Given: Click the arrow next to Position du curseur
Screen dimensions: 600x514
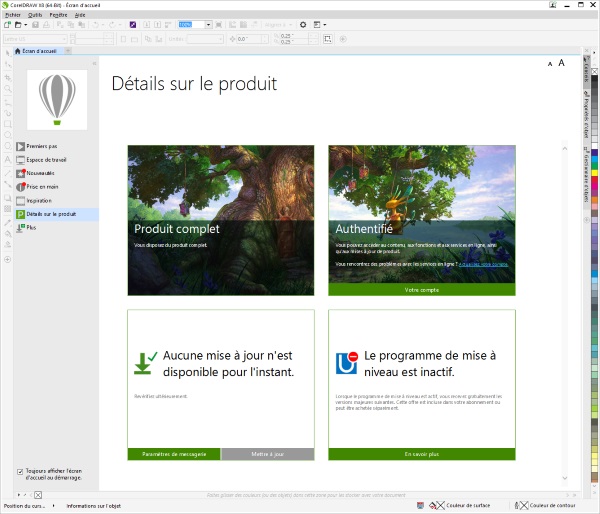Looking at the screenshot, I should [54, 506].
